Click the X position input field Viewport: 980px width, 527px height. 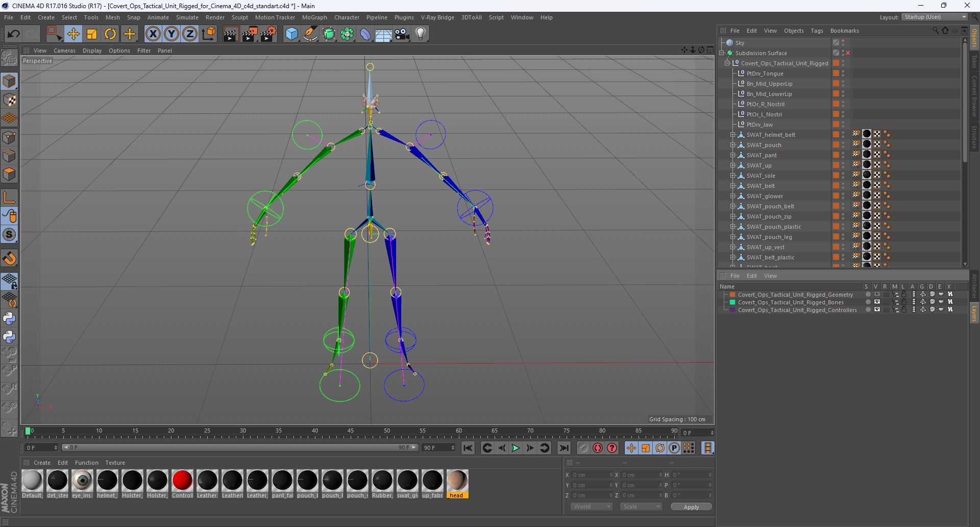(x=591, y=475)
